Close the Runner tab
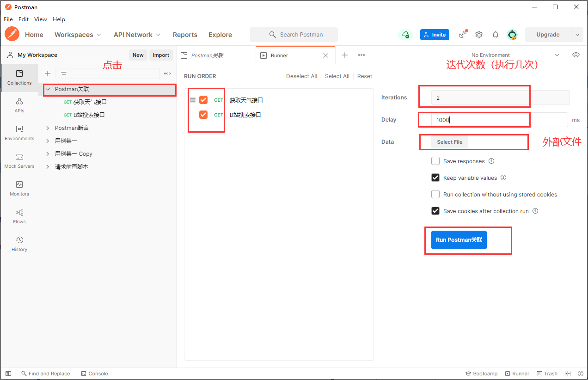Screen dimensions: 588x380 pyautogui.click(x=326, y=55)
